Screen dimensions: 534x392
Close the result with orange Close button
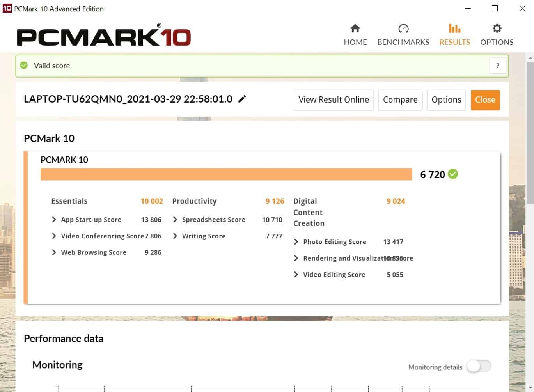[x=485, y=100]
